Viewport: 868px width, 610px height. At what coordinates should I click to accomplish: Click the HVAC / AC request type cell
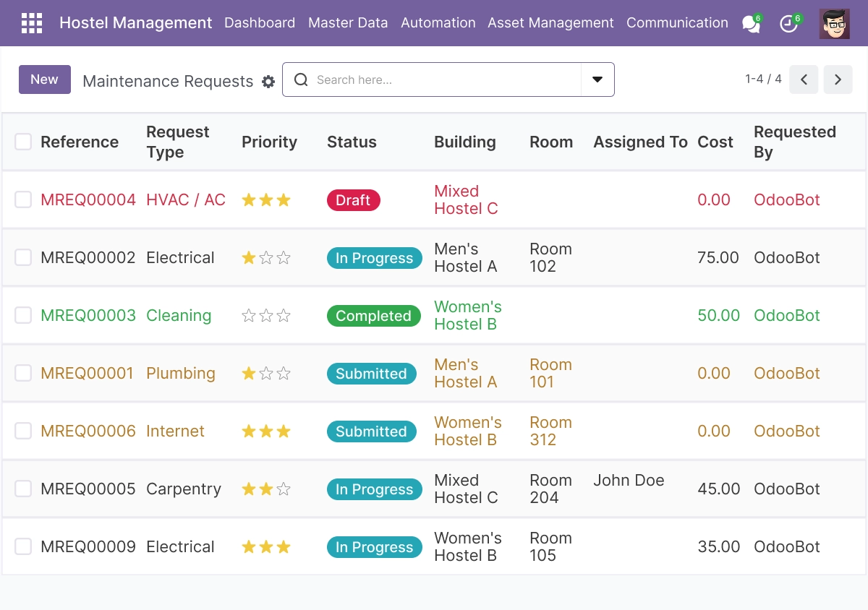[x=186, y=200]
